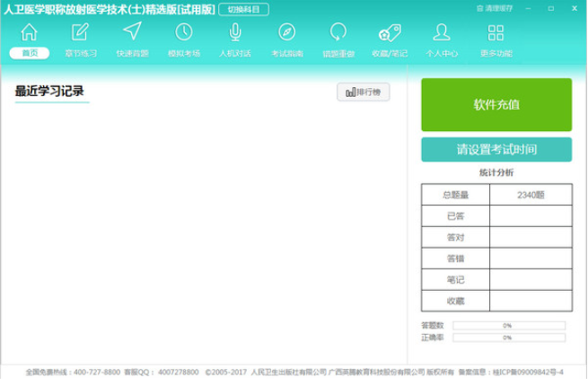The height and width of the screenshot is (386, 588).
Task: Close the application window
Action: [575, 8]
